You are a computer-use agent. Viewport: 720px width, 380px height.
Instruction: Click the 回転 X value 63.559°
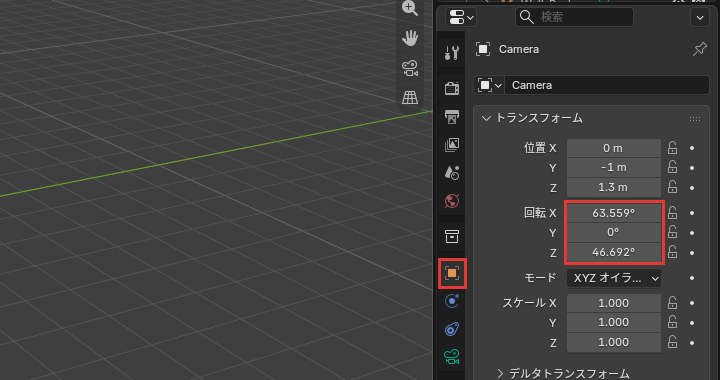point(613,213)
